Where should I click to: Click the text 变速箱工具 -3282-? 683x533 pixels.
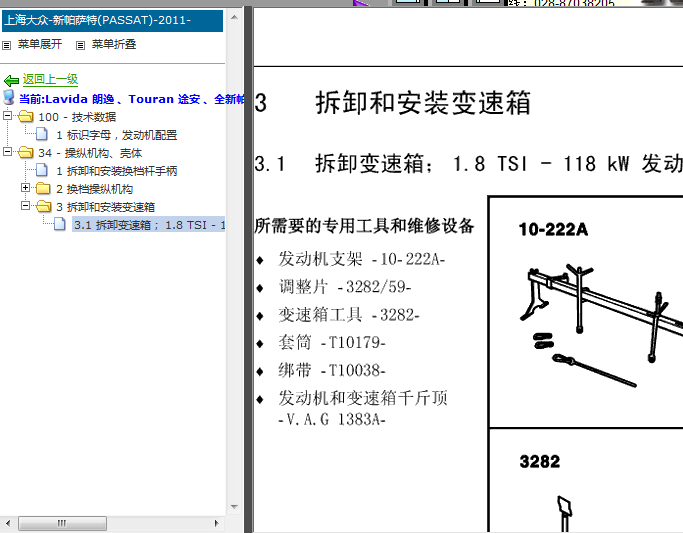point(349,315)
